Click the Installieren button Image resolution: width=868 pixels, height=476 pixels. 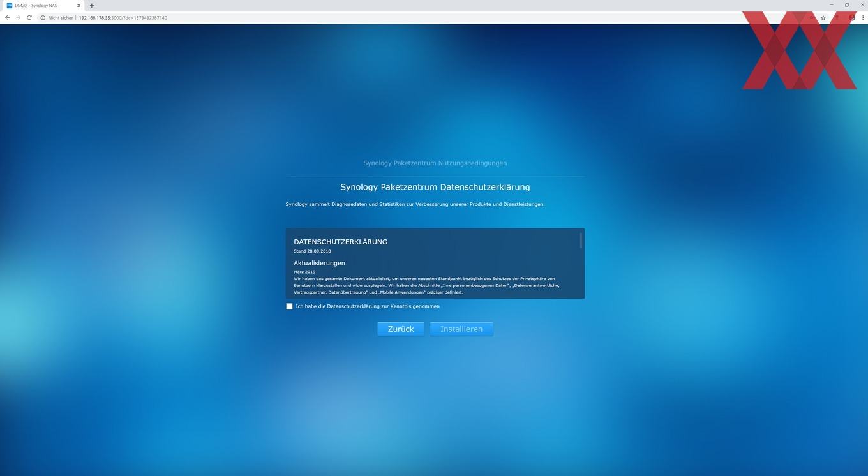coord(461,329)
